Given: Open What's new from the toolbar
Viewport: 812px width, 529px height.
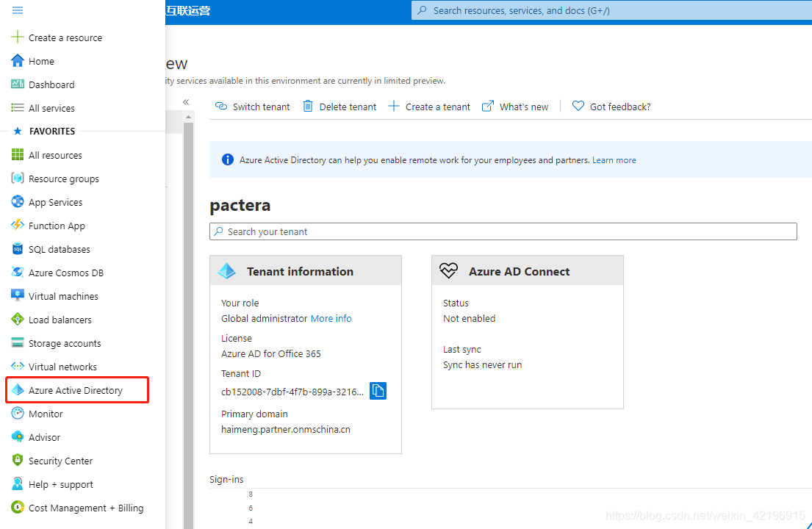Looking at the screenshot, I should [x=514, y=107].
